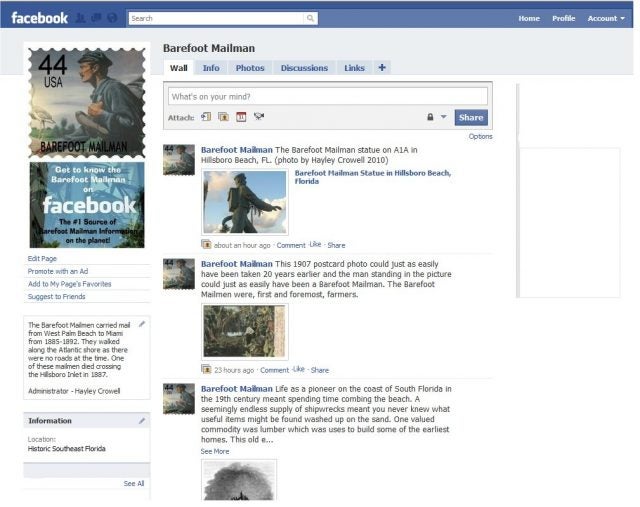Like the statue photo post

[x=315, y=245]
